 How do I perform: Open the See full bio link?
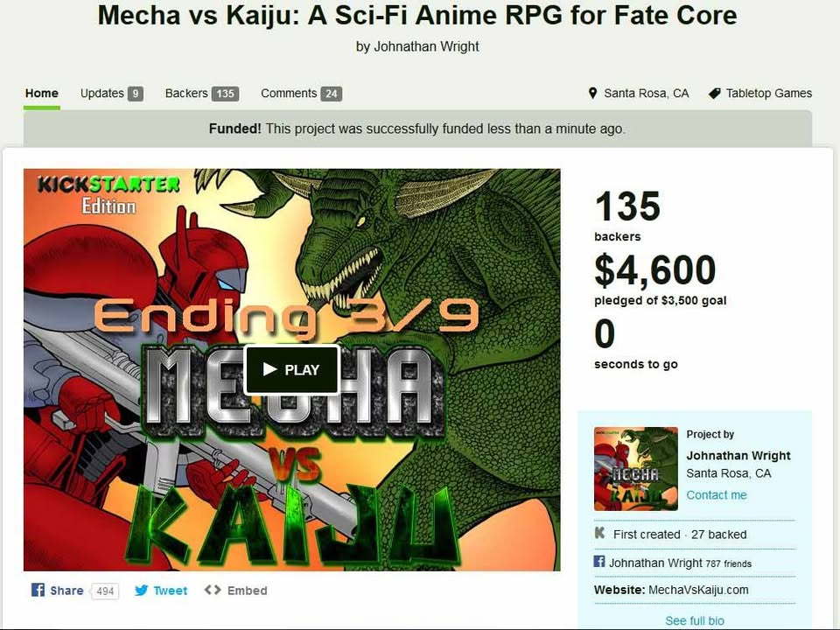pos(694,620)
